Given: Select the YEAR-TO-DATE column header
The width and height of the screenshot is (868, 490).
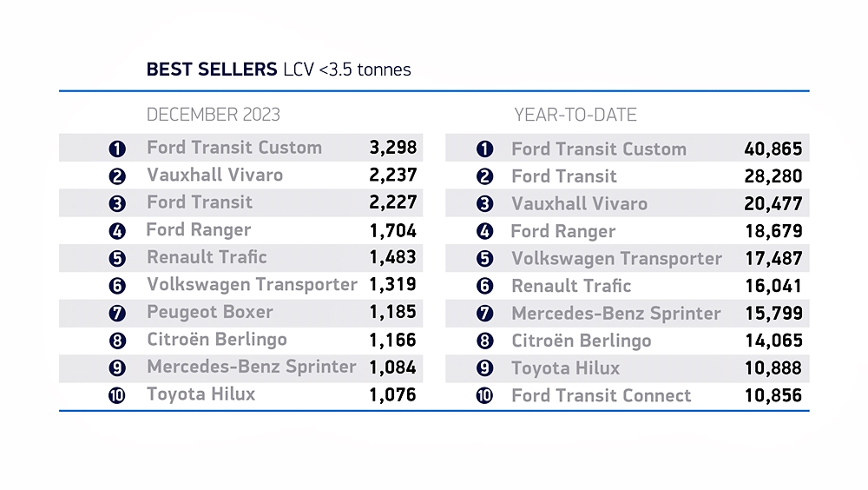Looking at the screenshot, I should (575, 115).
